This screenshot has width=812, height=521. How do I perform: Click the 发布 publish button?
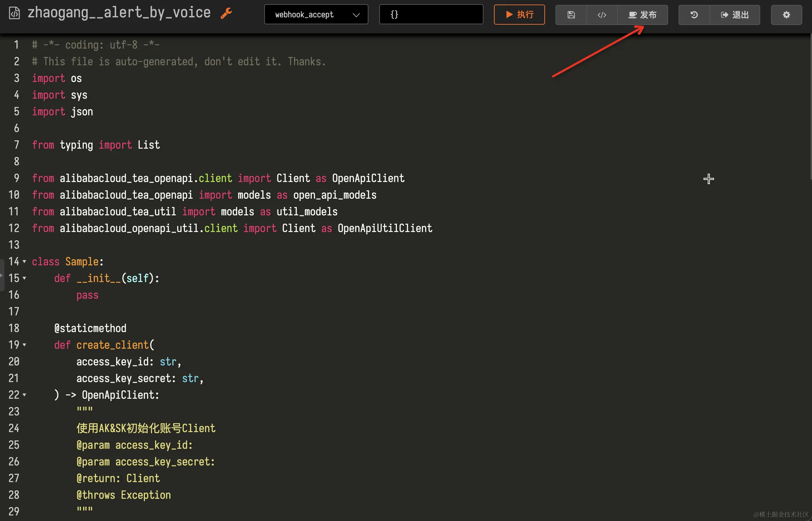tap(642, 15)
